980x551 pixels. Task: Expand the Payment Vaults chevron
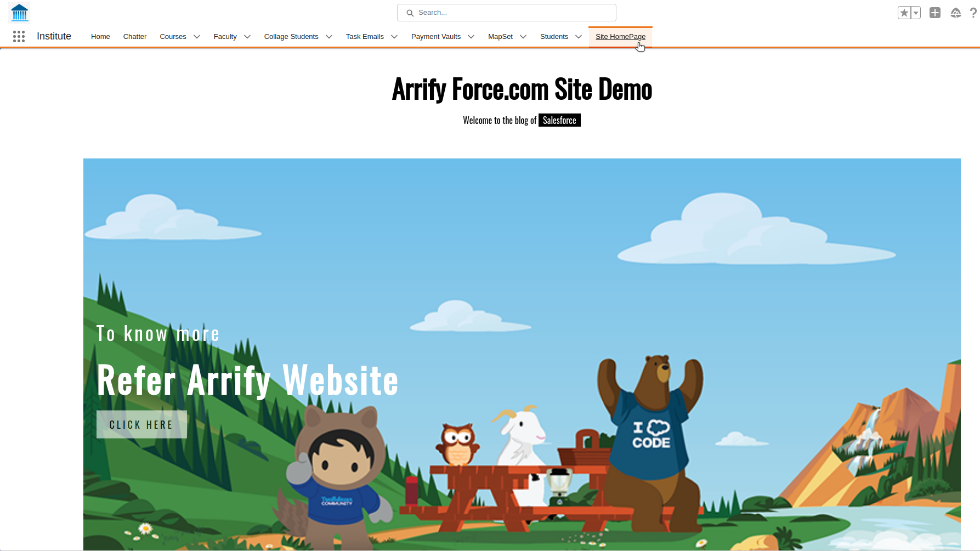coord(471,37)
